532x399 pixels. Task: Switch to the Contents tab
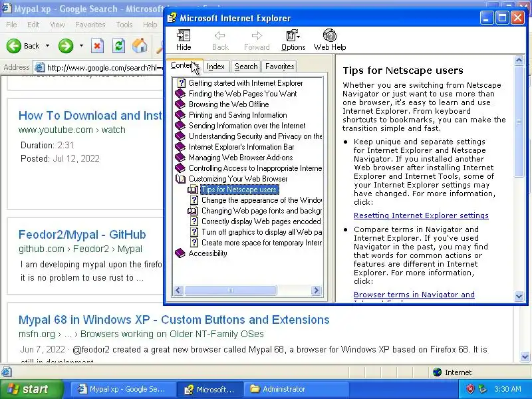tap(185, 65)
